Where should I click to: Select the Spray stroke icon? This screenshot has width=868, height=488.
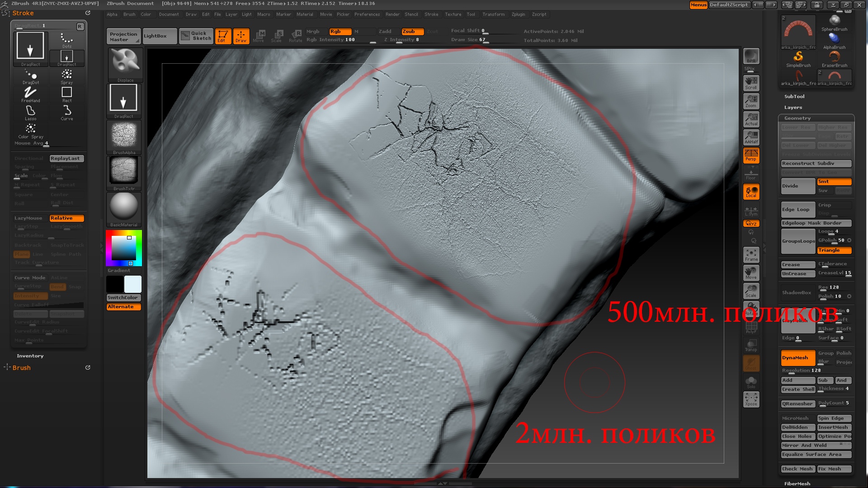tap(66, 75)
